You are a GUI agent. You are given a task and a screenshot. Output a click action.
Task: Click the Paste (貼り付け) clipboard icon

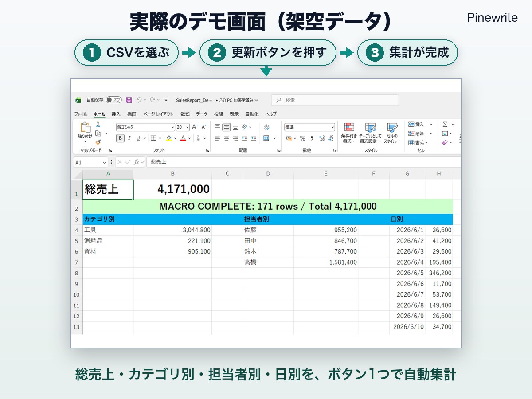pos(85,128)
